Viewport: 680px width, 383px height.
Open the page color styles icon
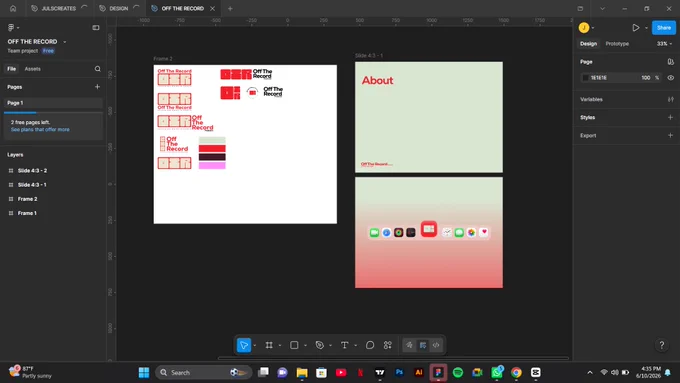point(670,62)
